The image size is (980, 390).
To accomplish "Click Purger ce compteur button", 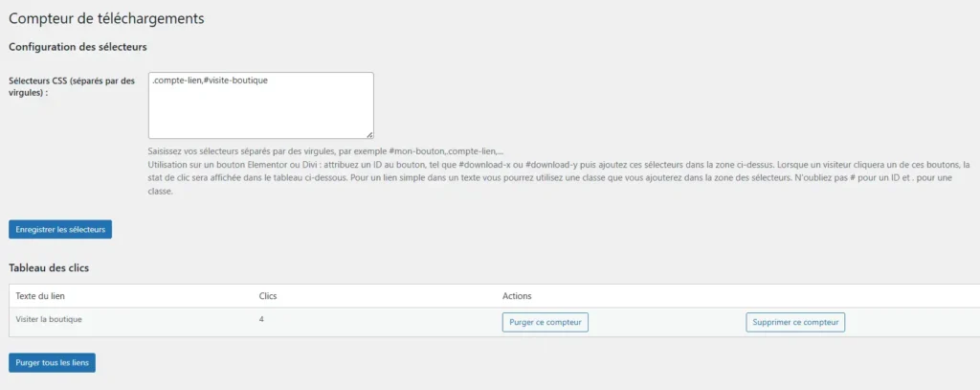I will 545,322.
